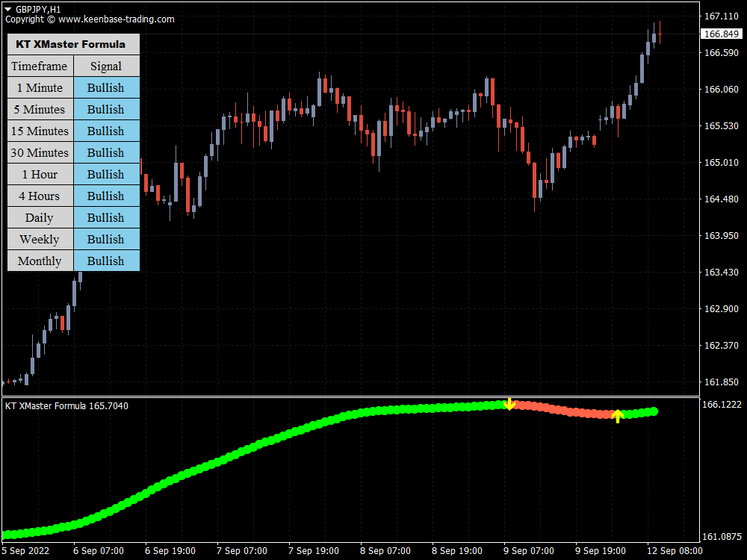This screenshot has height=560, width=747.
Task: Click the Bullish signal for 5 Minutes
Action: pyautogui.click(x=107, y=109)
